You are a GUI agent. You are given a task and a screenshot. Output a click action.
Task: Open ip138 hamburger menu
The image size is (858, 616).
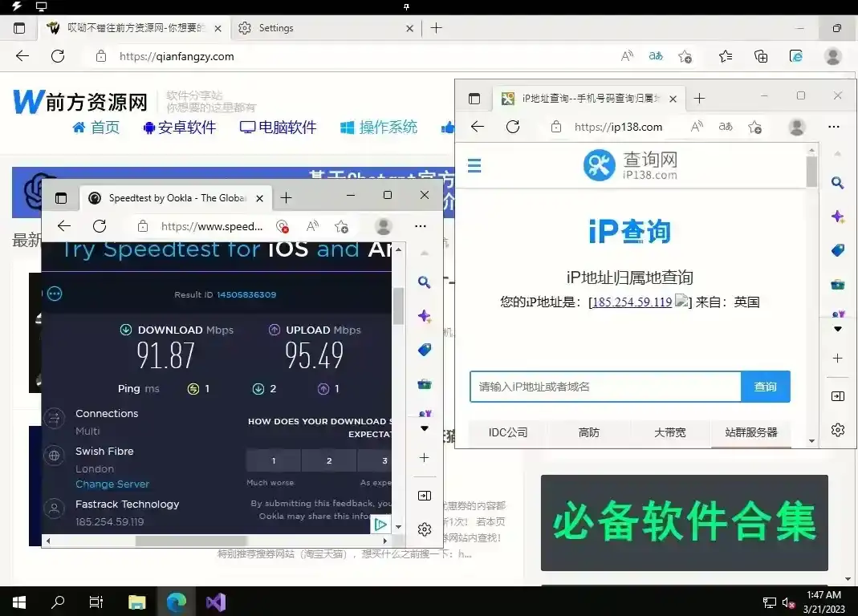tap(474, 165)
